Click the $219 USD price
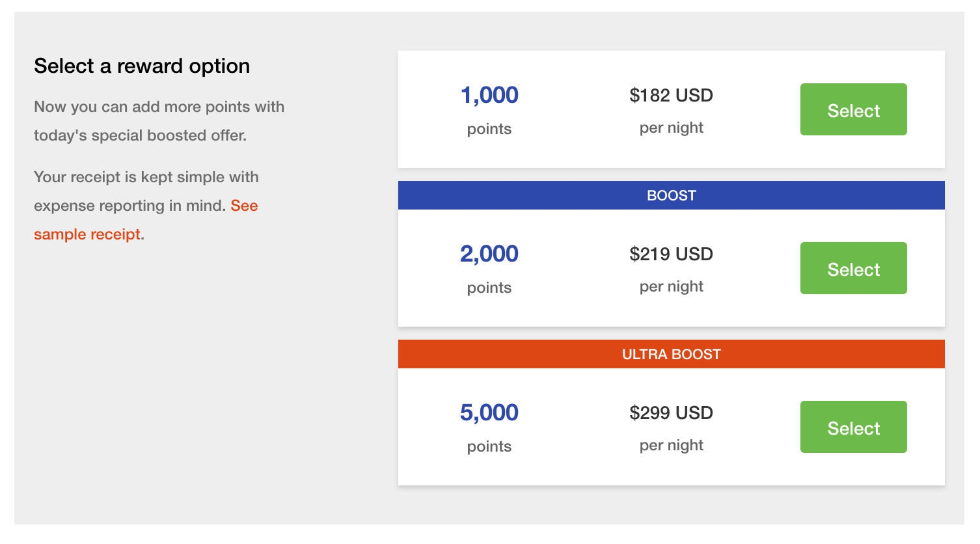 click(x=671, y=254)
